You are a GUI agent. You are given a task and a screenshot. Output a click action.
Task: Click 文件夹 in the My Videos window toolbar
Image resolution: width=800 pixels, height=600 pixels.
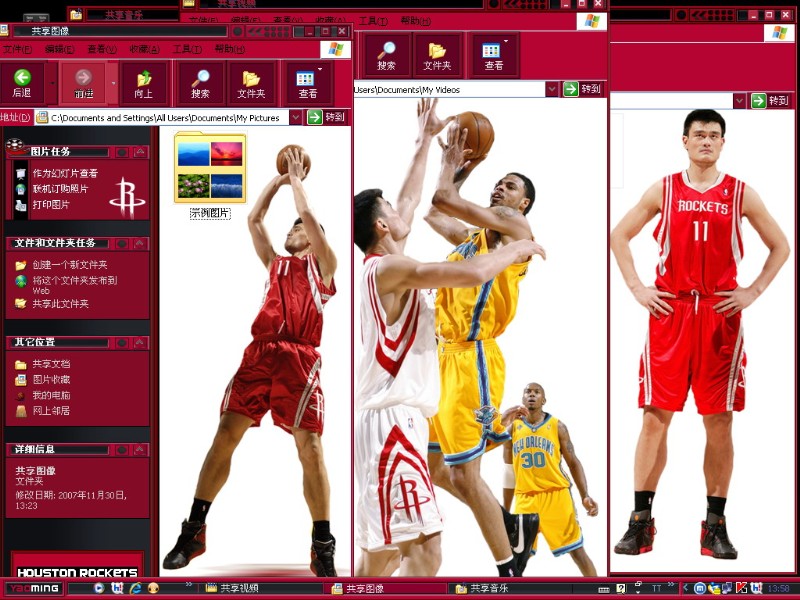point(437,56)
